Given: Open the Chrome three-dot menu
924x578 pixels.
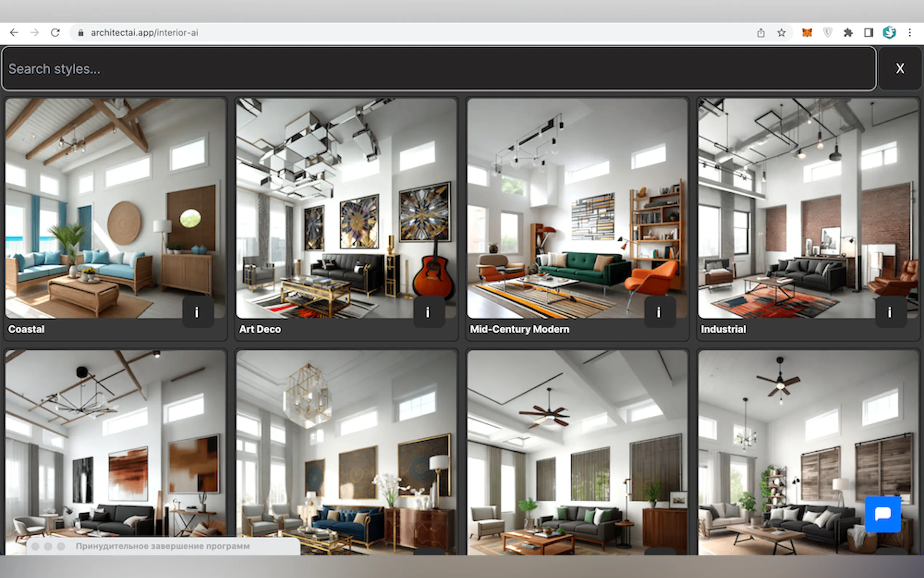Looking at the screenshot, I should pyautogui.click(x=910, y=33).
